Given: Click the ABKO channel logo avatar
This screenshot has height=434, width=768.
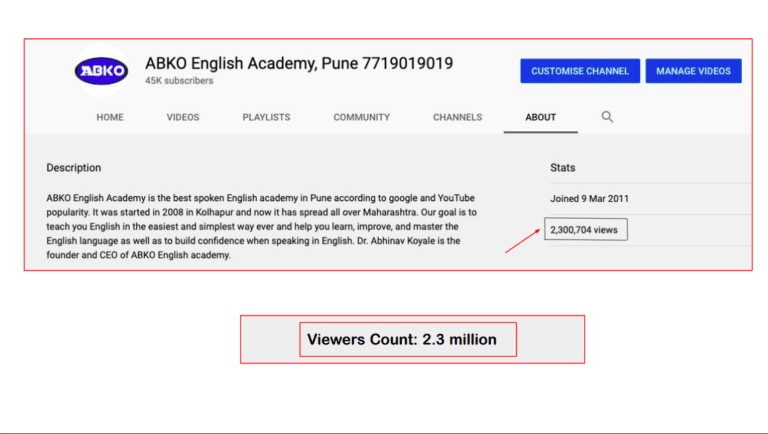Looking at the screenshot, I should click(x=102, y=71).
